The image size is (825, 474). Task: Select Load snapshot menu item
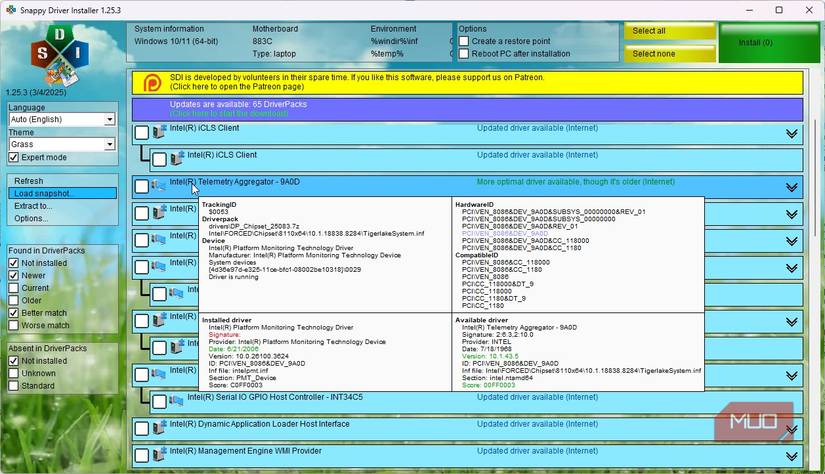click(x=43, y=193)
